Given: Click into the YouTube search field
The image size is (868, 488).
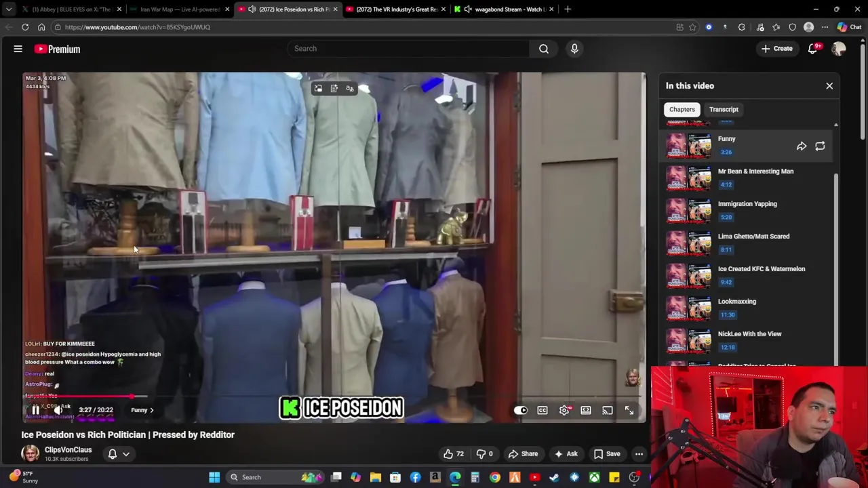Looking at the screenshot, I should click(x=407, y=49).
